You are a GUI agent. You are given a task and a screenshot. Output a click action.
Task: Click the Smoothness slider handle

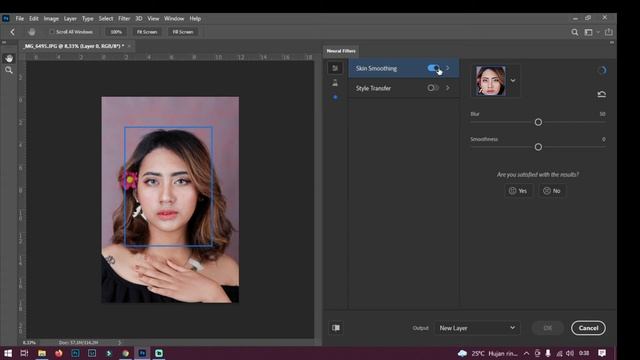point(538,147)
